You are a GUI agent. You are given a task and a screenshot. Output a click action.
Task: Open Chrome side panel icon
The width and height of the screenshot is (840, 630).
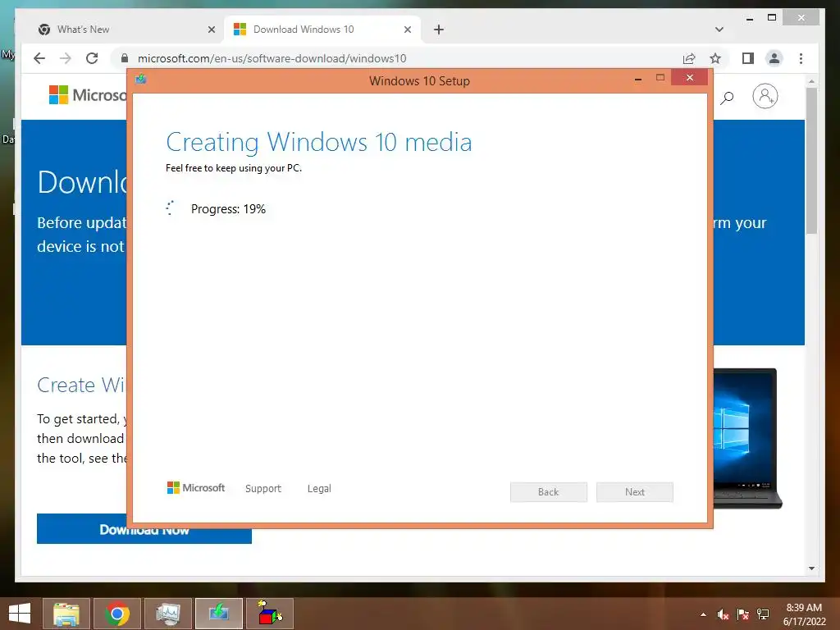[x=748, y=58]
